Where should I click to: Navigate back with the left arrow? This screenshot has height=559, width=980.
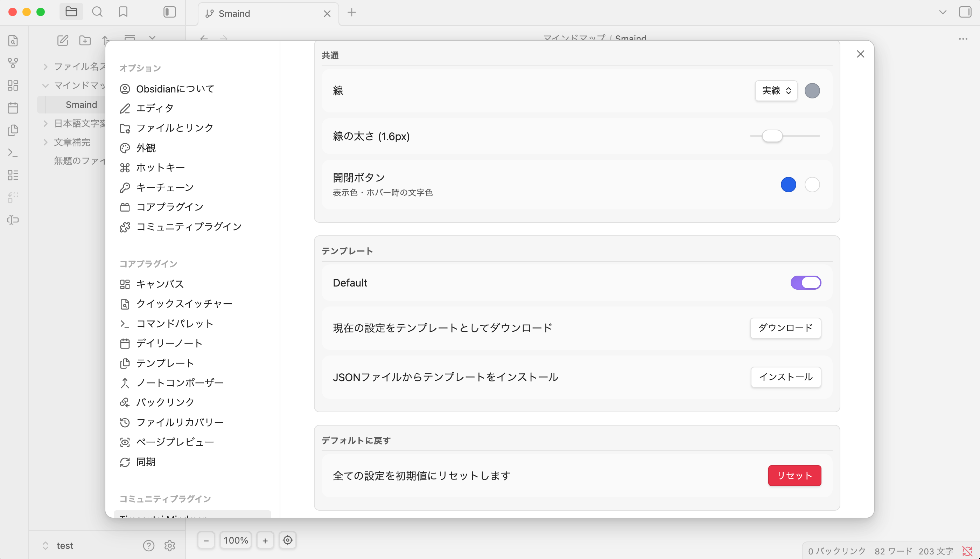pos(204,39)
